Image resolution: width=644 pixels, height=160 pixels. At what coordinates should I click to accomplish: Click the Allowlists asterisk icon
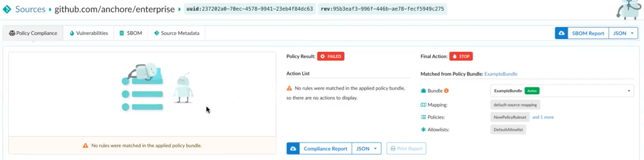click(423, 130)
